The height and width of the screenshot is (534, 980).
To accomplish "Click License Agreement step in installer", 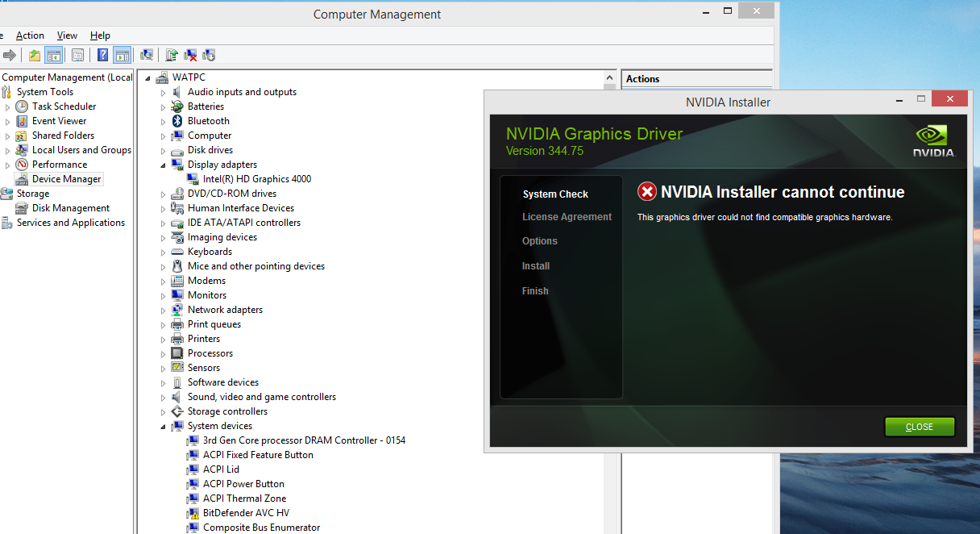I will point(567,217).
